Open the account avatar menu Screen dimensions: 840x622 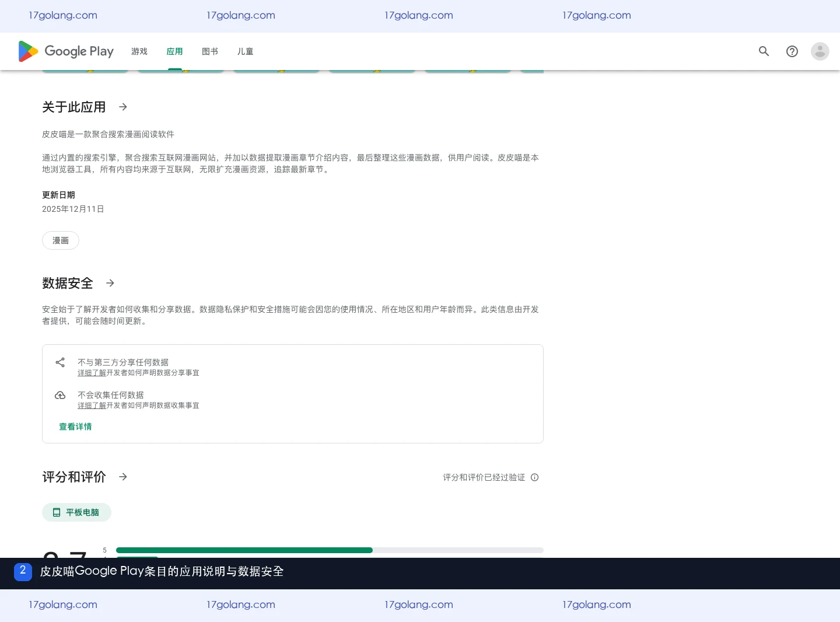(820, 51)
